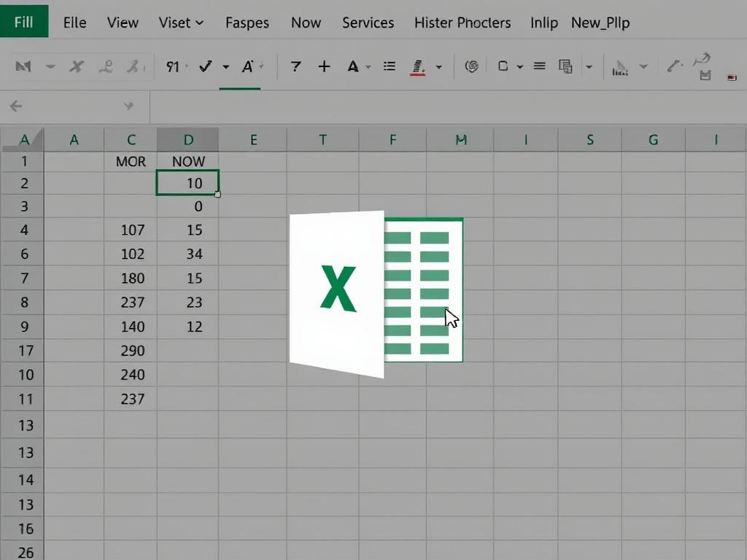Select column F header
The height and width of the screenshot is (560, 747).
pos(392,139)
